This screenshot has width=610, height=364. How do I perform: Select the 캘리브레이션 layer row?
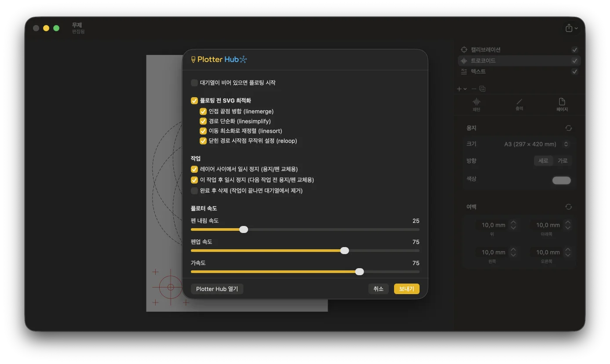(519, 50)
